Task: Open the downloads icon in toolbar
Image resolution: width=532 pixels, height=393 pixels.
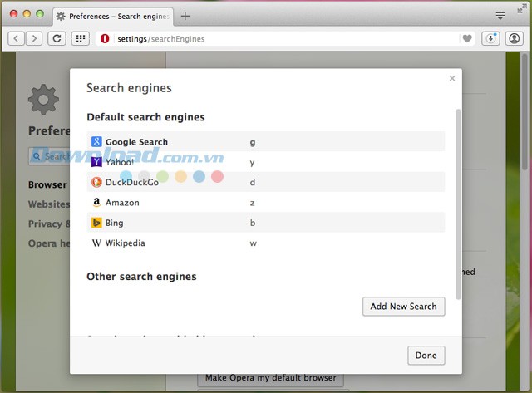Action: [x=490, y=38]
